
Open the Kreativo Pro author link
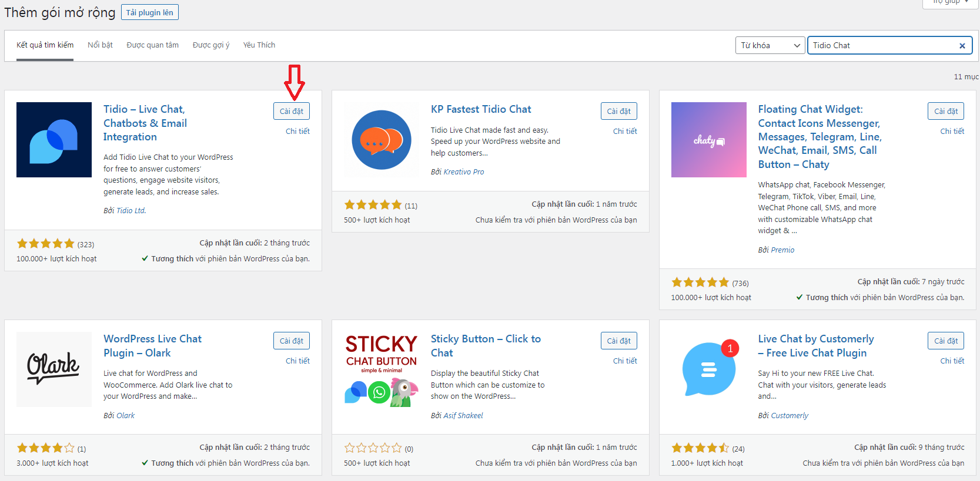coord(463,172)
